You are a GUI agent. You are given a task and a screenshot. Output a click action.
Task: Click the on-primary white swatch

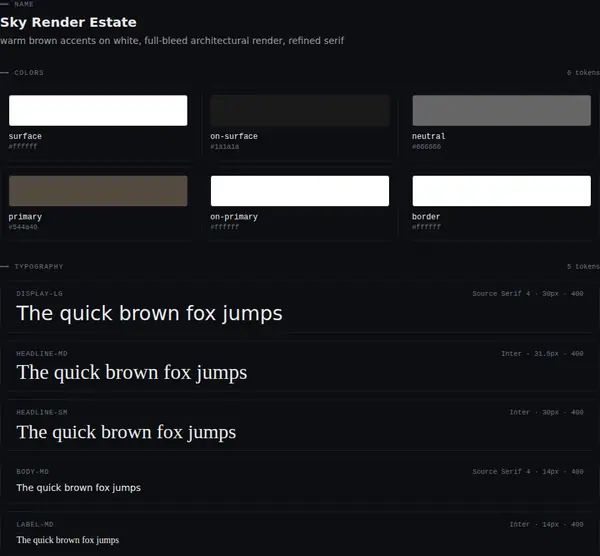coord(300,191)
